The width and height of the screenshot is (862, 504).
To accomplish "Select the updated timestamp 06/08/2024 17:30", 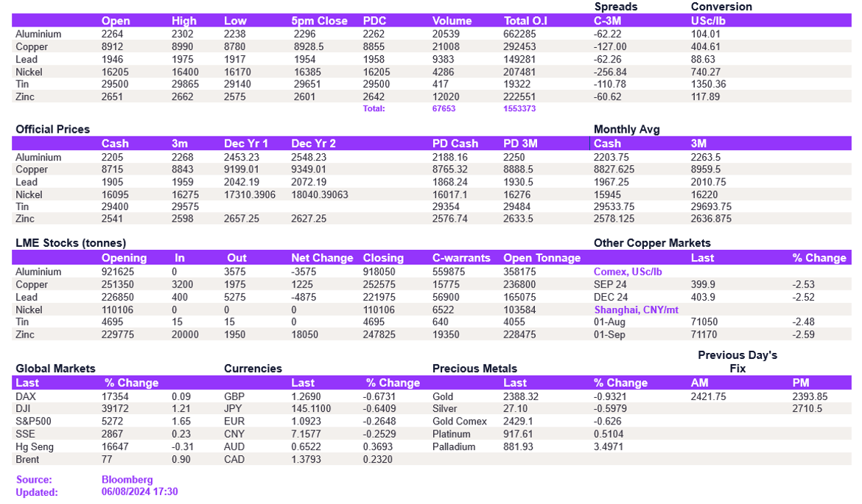I will click(x=139, y=491).
